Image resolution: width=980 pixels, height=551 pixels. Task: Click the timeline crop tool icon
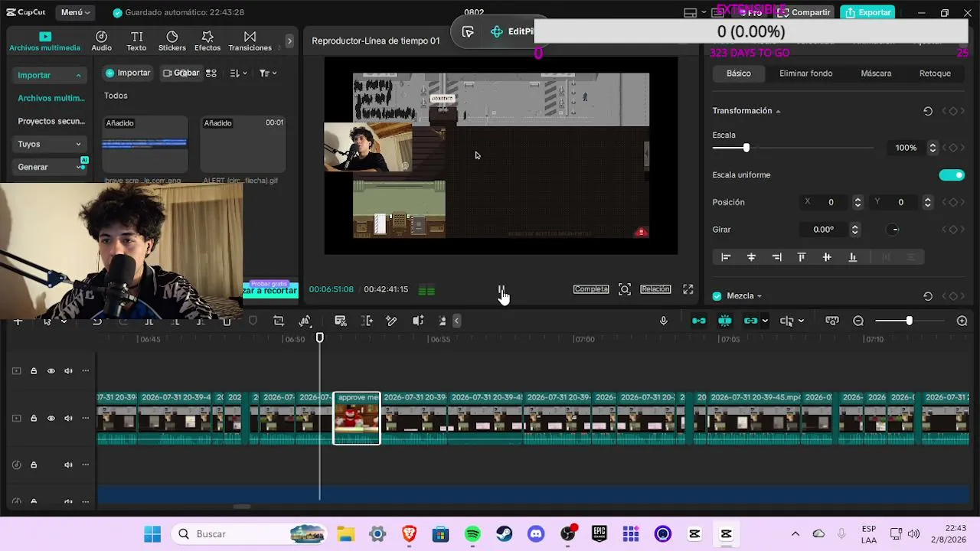(279, 321)
